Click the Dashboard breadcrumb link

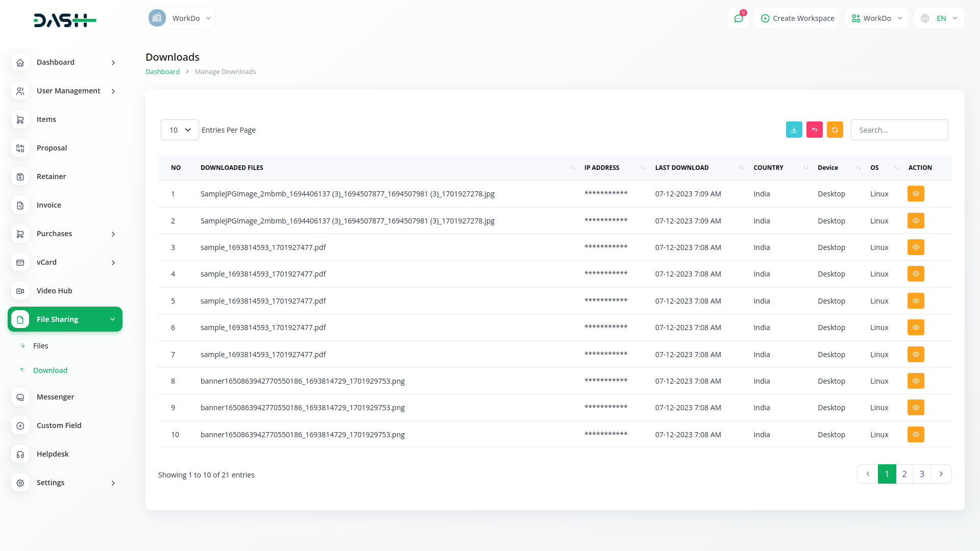(x=162, y=72)
